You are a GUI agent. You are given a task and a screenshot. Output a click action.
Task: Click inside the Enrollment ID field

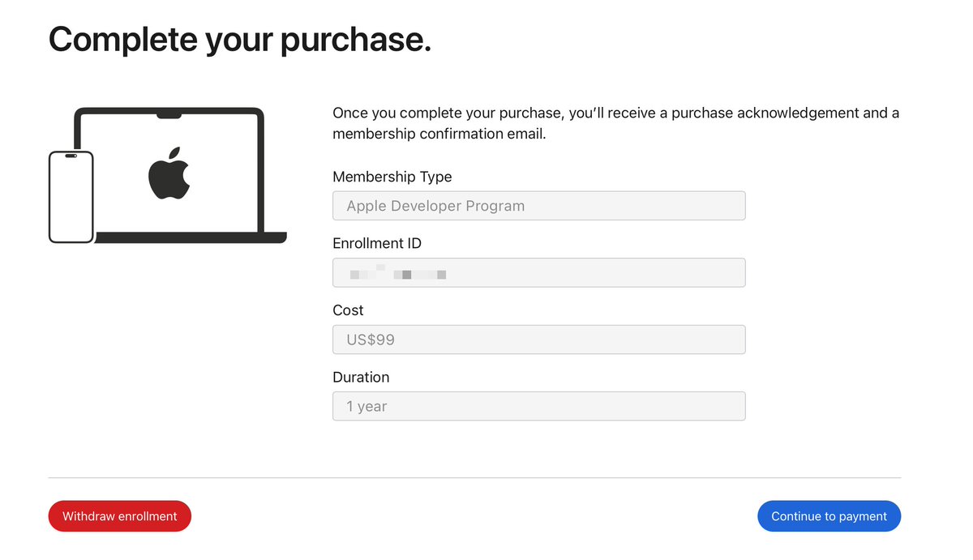tap(538, 273)
